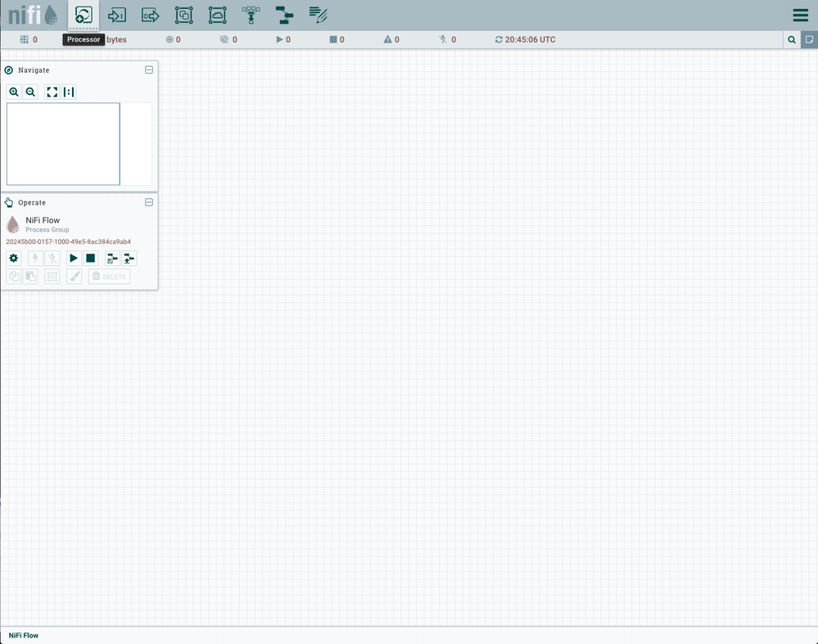Click the water drop icon in Operate
The width and height of the screenshot is (818, 644).
[13, 224]
